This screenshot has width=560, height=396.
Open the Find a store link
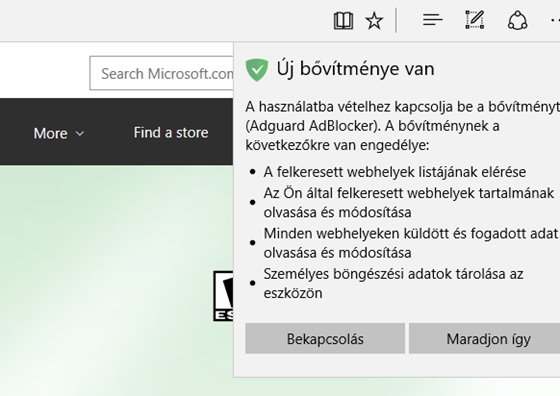click(171, 132)
